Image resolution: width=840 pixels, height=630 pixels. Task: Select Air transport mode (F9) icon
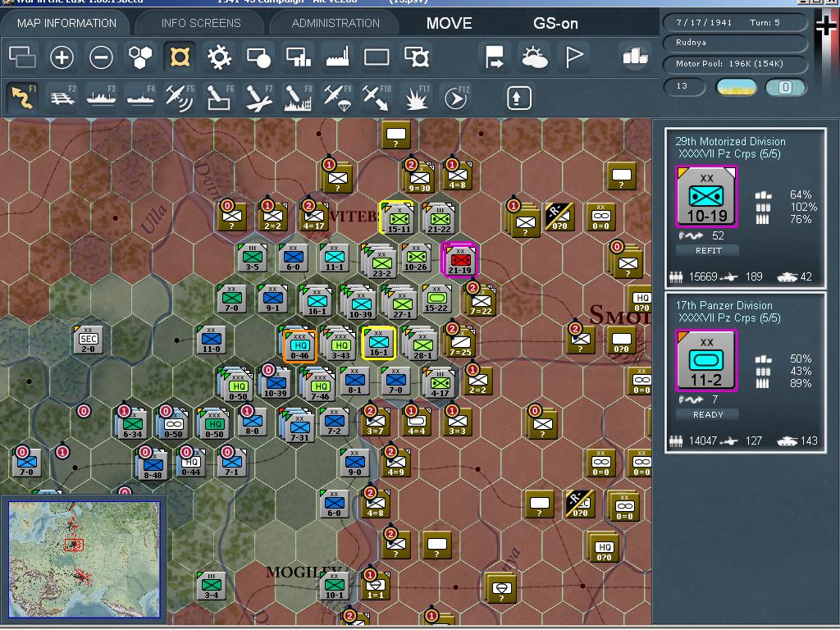[337, 98]
